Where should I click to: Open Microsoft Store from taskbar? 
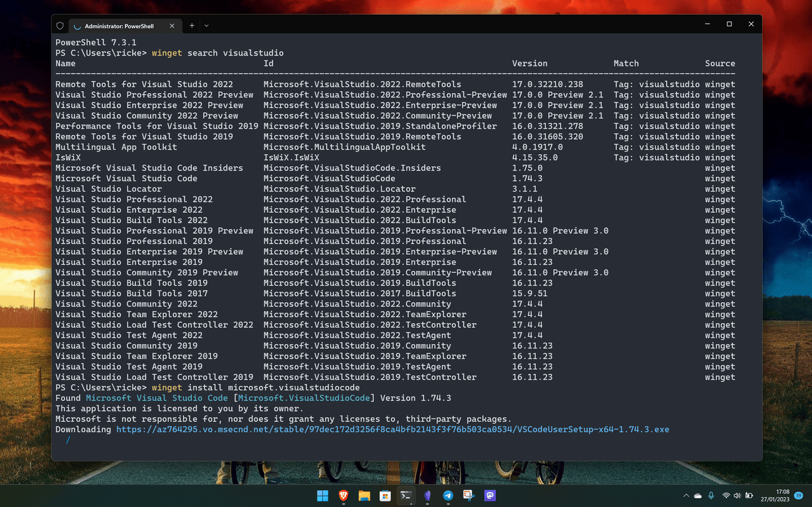[385, 496]
